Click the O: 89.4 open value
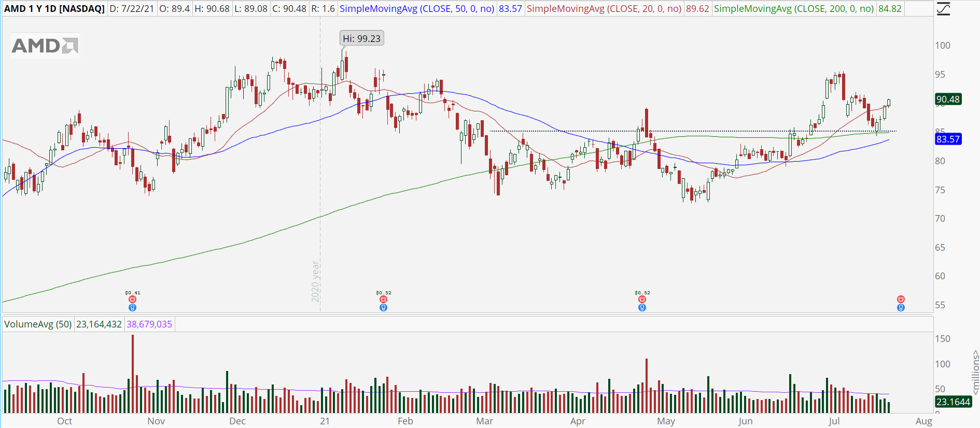 pos(174,9)
